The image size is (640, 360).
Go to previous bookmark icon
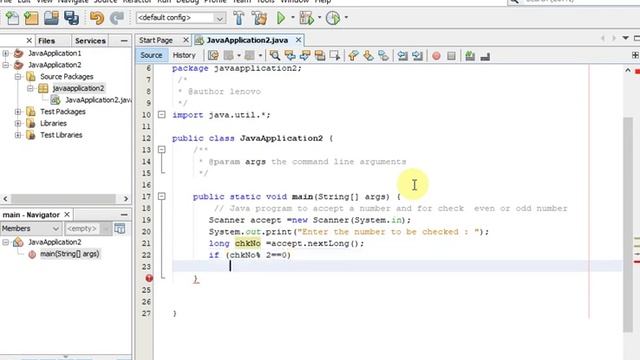pos(353,56)
